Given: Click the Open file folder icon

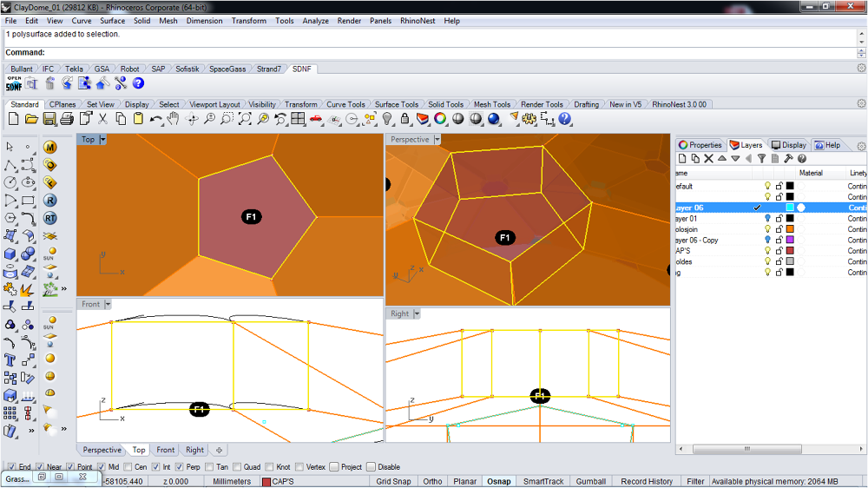Looking at the screenshot, I should [x=31, y=119].
